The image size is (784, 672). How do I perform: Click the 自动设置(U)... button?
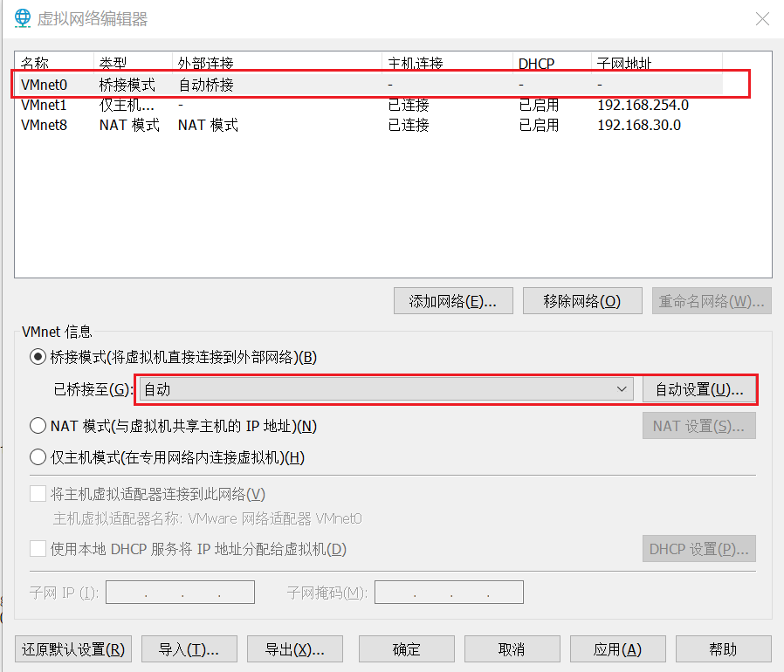point(699,389)
